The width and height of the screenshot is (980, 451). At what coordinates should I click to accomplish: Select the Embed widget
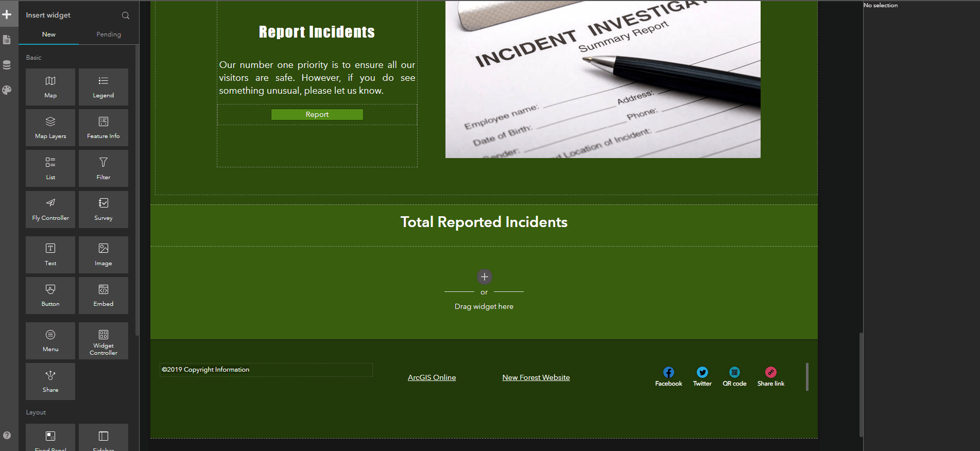click(x=104, y=296)
